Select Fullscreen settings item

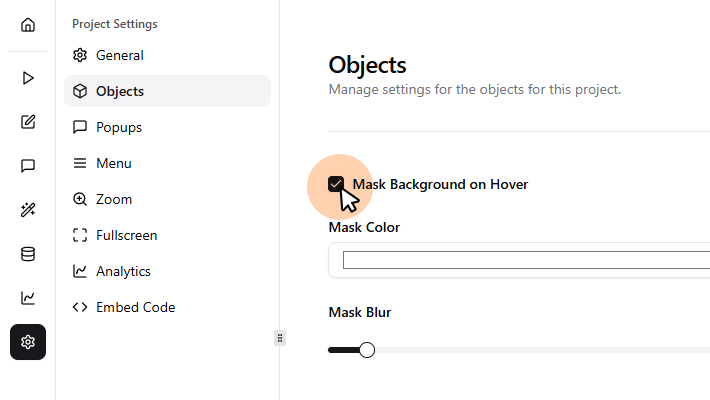click(126, 235)
